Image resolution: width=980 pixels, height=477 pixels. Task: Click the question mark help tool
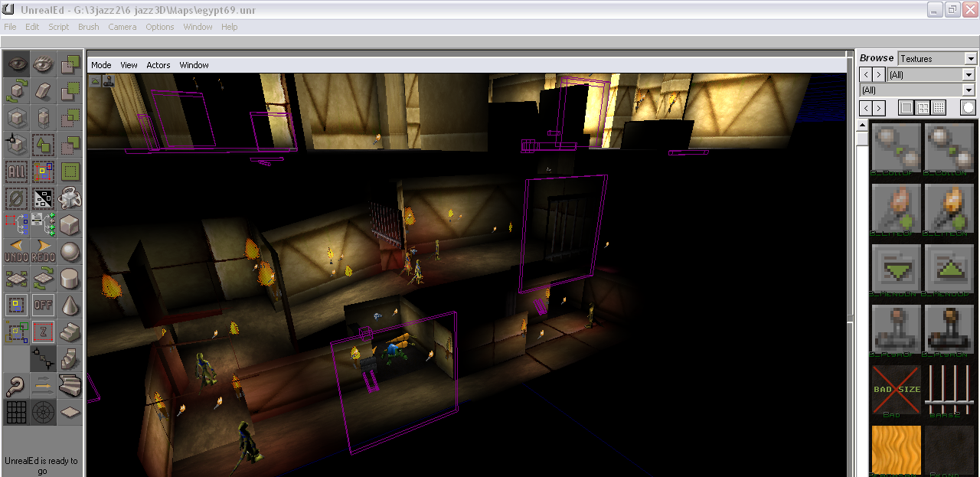pyautogui.click(x=16, y=386)
